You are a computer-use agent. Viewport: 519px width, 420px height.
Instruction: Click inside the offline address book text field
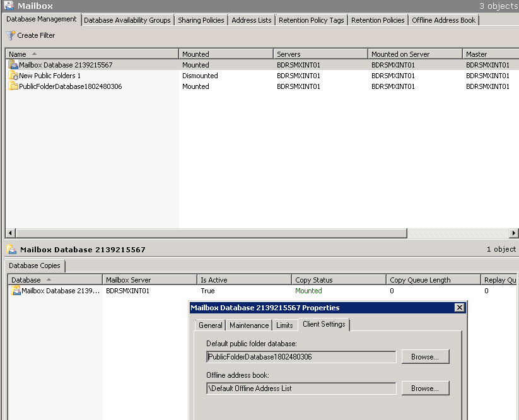pos(301,388)
